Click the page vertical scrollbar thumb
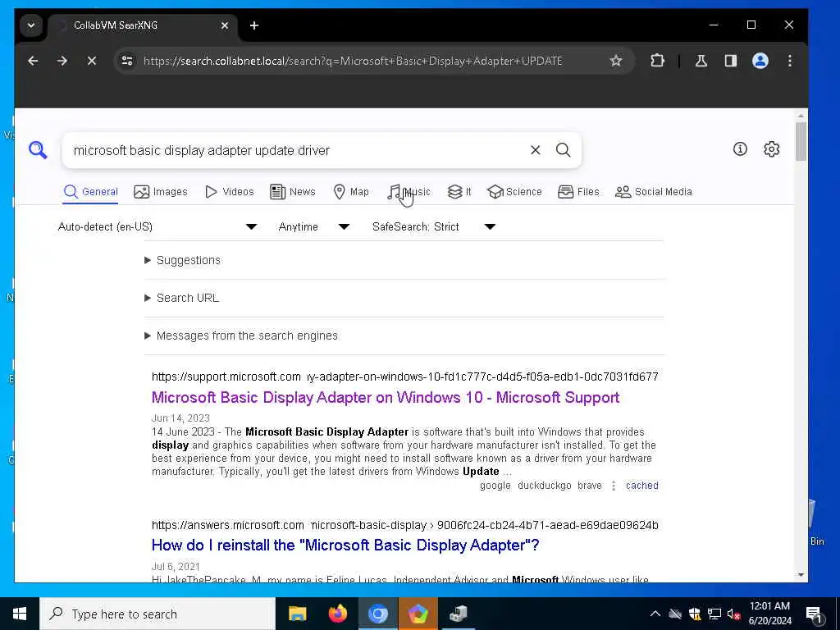 [801, 141]
